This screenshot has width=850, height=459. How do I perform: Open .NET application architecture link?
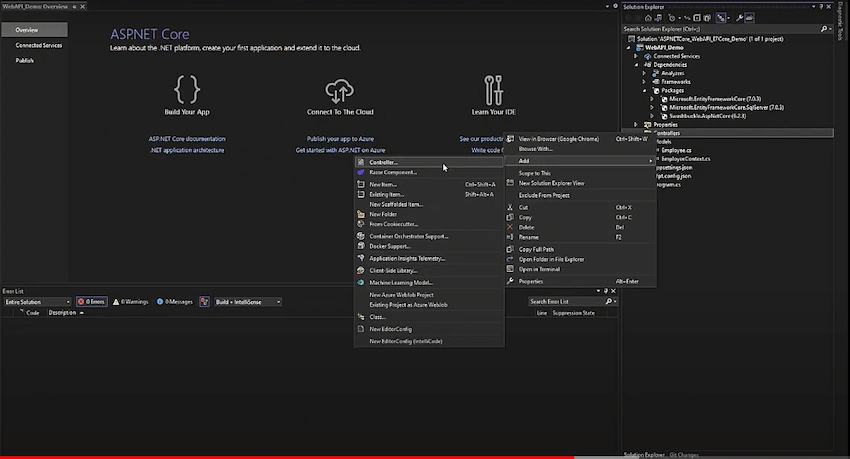187,150
